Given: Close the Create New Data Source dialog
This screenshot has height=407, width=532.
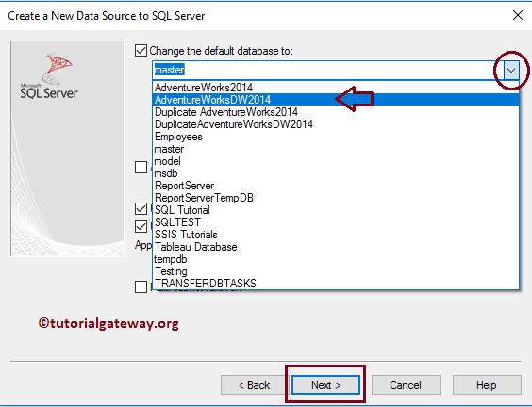Looking at the screenshot, I should (x=518, y=15).
